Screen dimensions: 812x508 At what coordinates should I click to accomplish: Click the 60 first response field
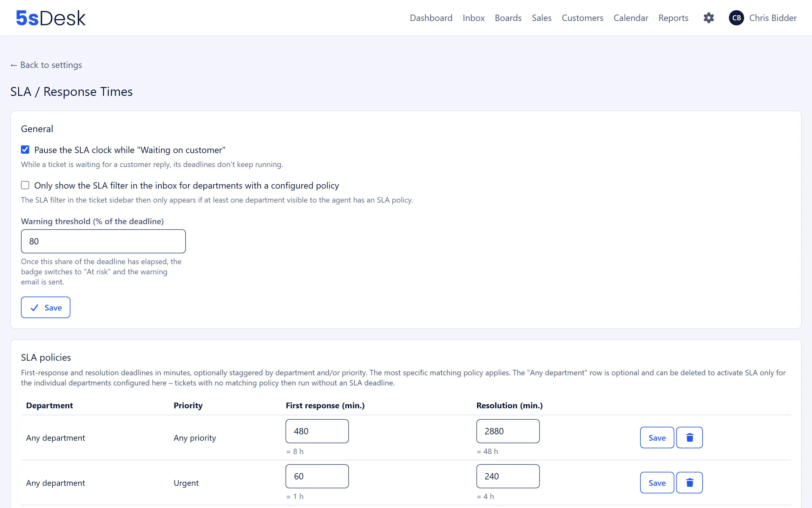[317, 476]
